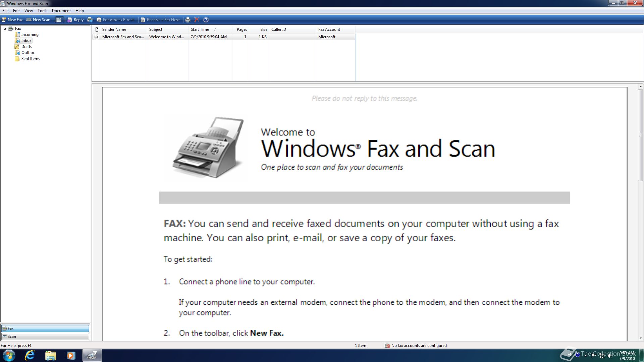Click the Sent Items folder icon
The width and height of the screenshot is (644, 362).
tap(17, 59)
